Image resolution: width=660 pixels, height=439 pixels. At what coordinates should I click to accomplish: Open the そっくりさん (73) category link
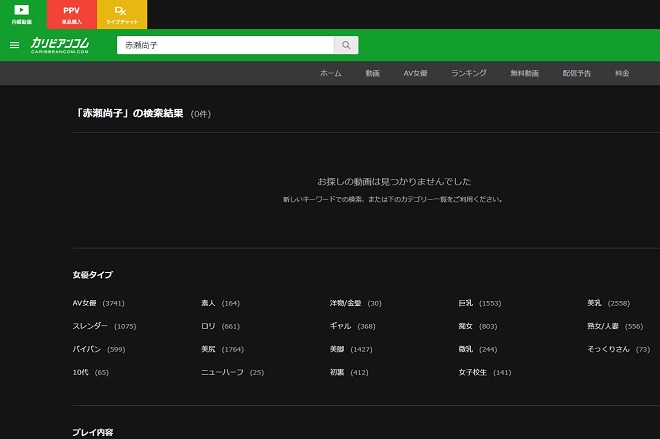tap(618, 349)
